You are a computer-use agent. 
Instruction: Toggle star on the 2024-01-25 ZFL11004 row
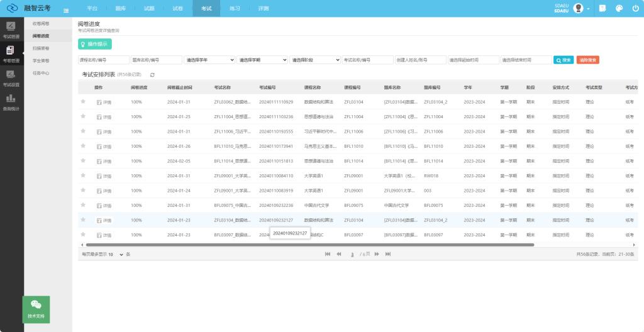[83, 116]
